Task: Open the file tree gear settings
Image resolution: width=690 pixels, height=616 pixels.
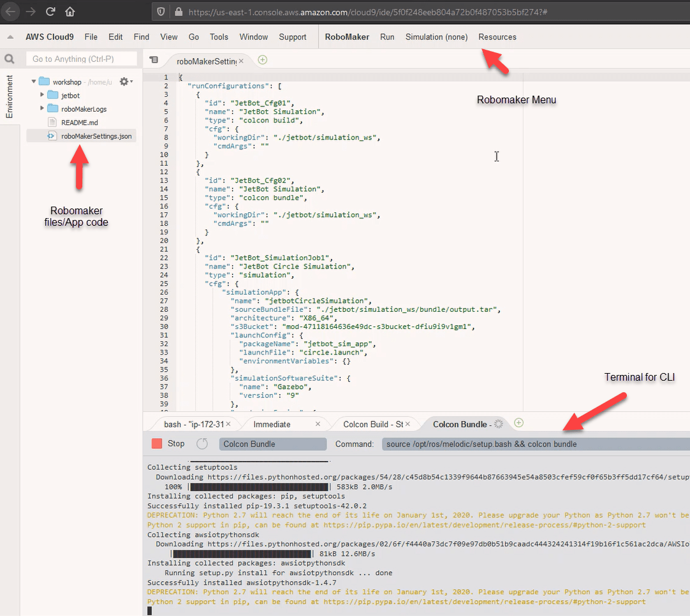Action: [125, 82]
